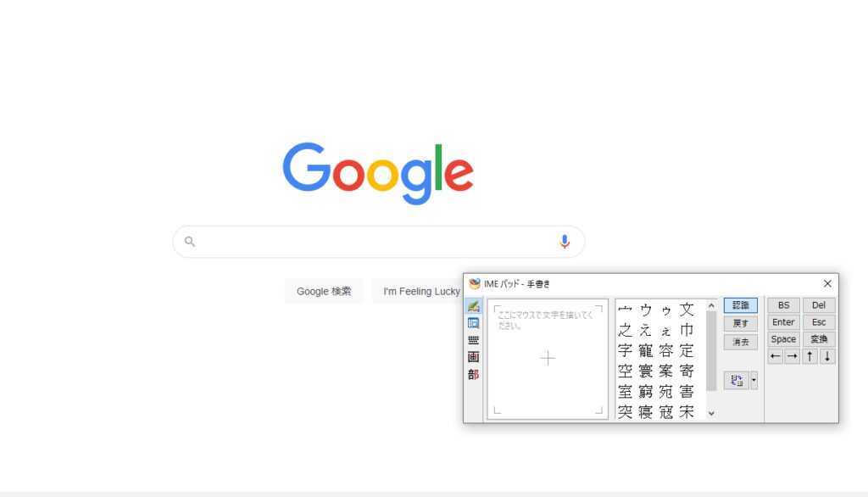The width and height of the screenshot is (868, 497).
Task: Select candidate character 寝
Action: pos(645,411)
